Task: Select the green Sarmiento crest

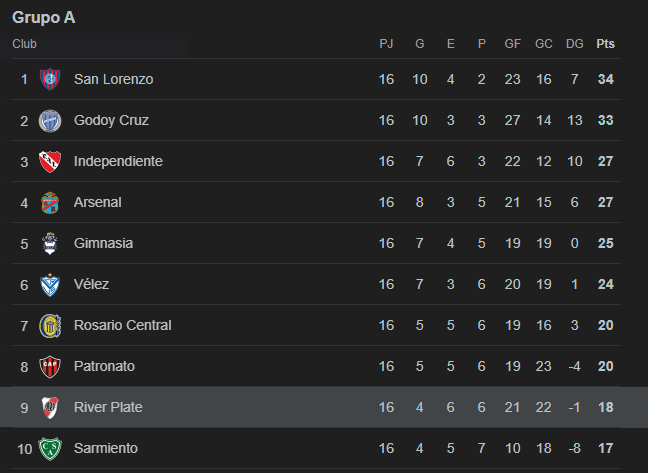Action: click(50, 449)
